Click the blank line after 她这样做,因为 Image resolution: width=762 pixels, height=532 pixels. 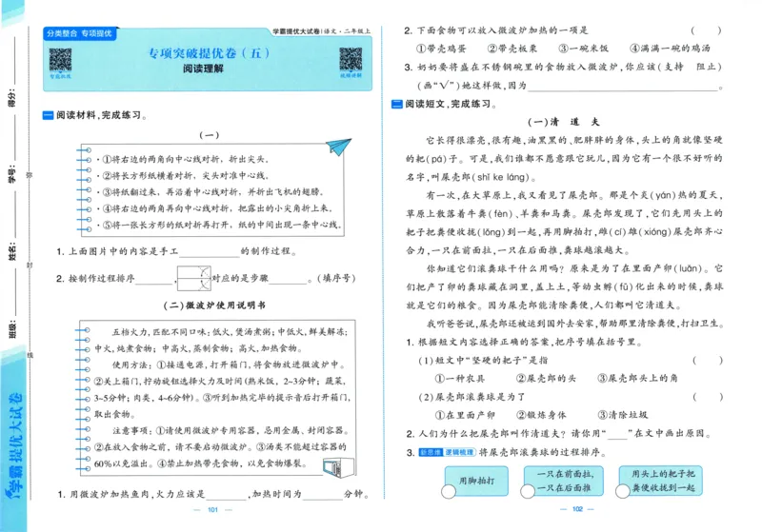click(x=623, y=86)
